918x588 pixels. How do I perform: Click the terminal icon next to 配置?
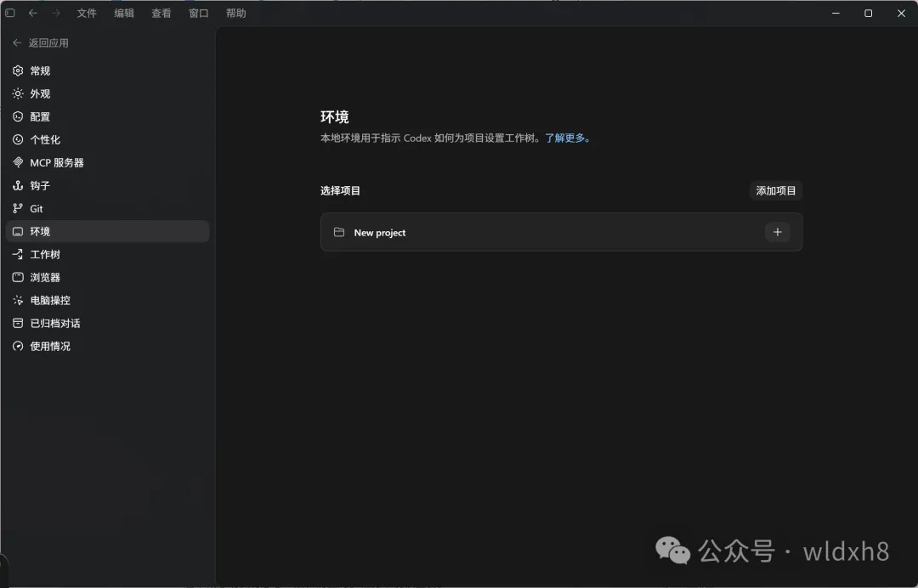point(18,116)
